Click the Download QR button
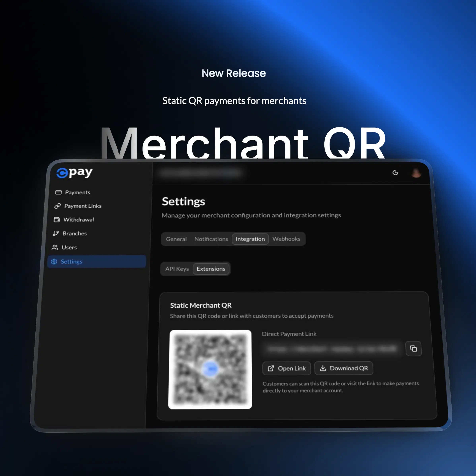Screen dimensions: 476x476 344,368
